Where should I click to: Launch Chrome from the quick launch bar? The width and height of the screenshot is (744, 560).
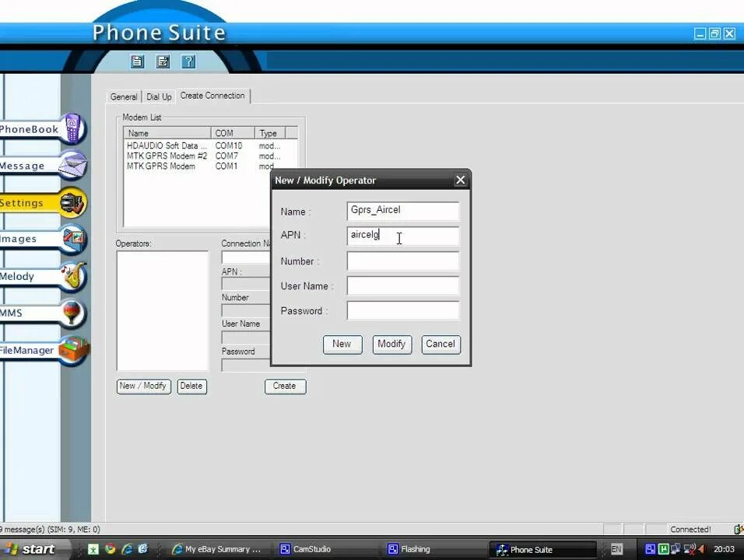(110, 549)
